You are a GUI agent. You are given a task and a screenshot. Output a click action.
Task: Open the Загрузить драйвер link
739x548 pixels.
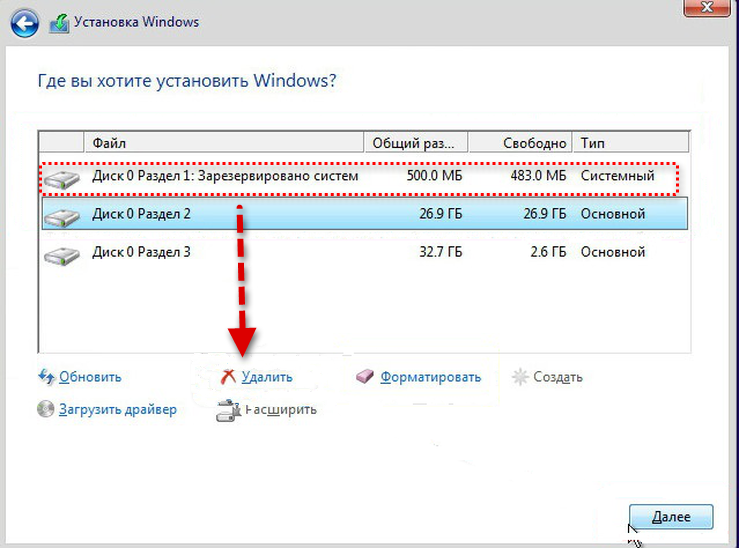117,409
